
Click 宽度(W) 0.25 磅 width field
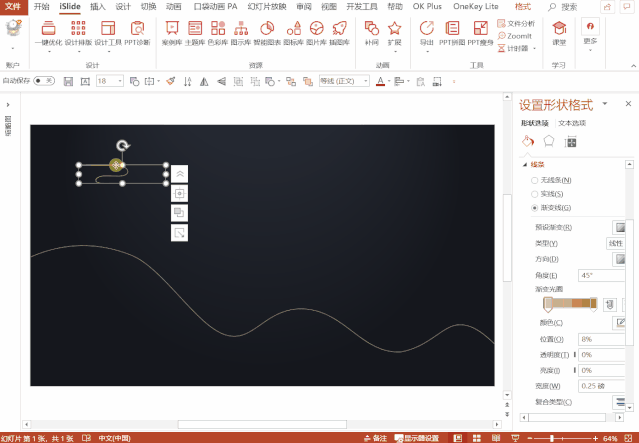click(602, 386)
